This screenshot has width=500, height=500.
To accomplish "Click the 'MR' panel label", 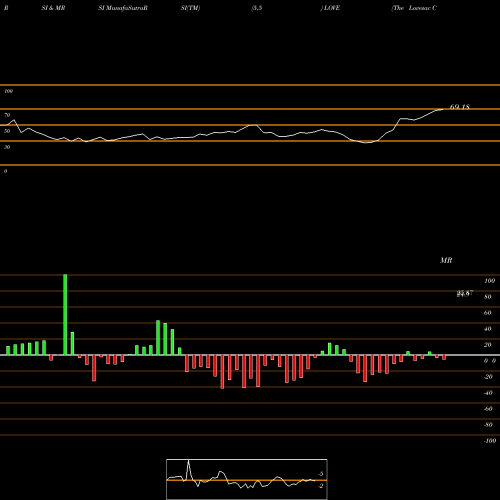I will click(x=446, y=260).
